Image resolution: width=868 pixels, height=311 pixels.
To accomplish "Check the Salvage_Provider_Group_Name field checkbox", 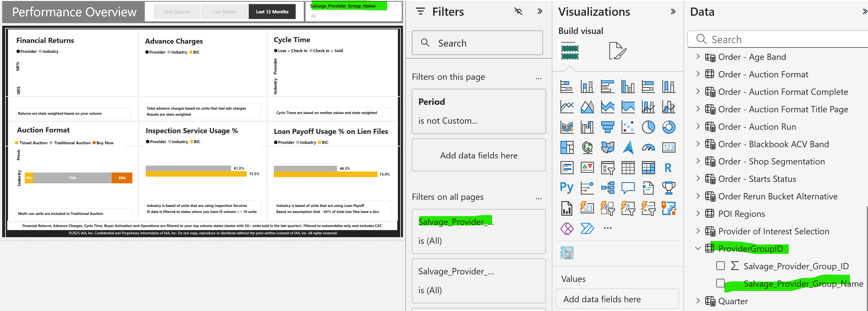I will point(720,283).
